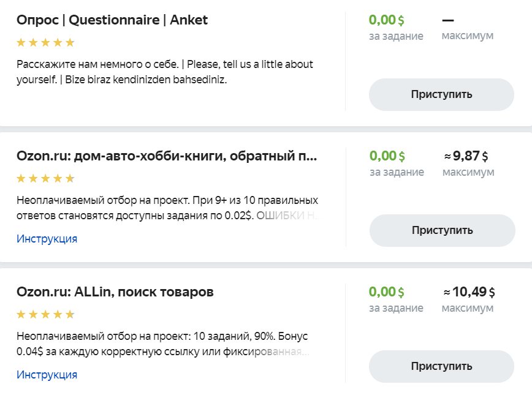Click the ≈9,87 $ maximum amount
The height and width of the screenshot is (395, 532).
[466, 156]
